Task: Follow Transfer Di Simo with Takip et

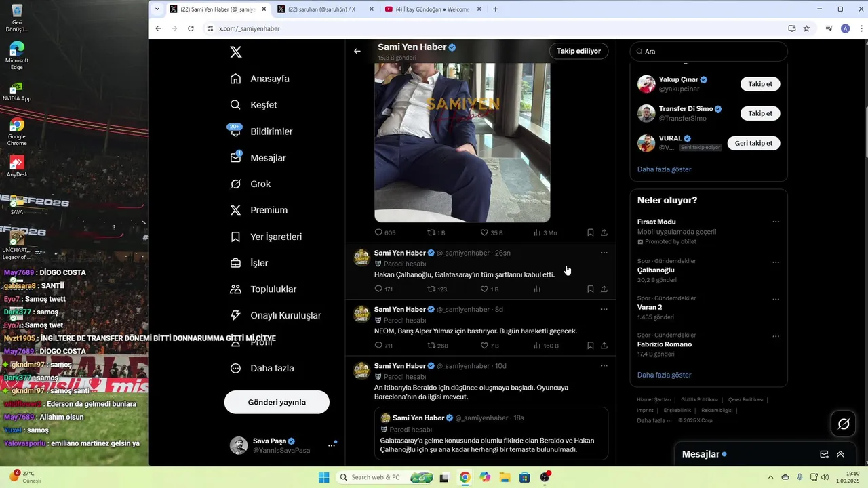Action: coord(760,113)
